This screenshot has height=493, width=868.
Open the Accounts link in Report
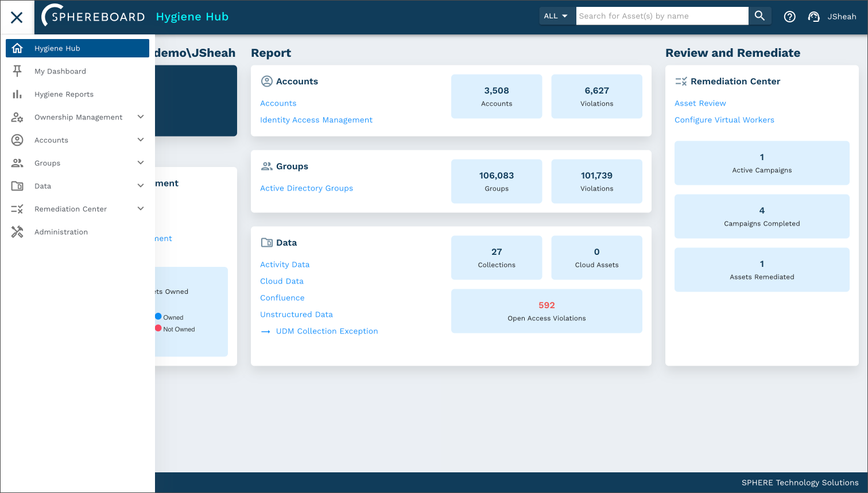pyautogui.click(x=278, y=103)
